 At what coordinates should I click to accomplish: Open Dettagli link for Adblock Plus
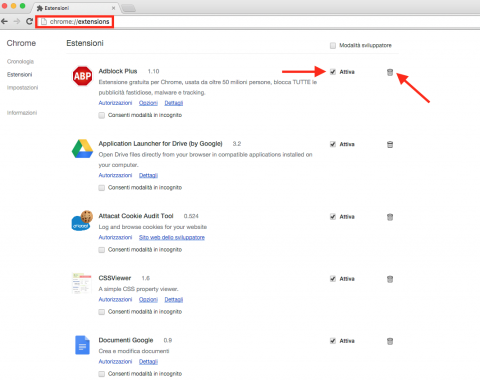click(174, 103)
